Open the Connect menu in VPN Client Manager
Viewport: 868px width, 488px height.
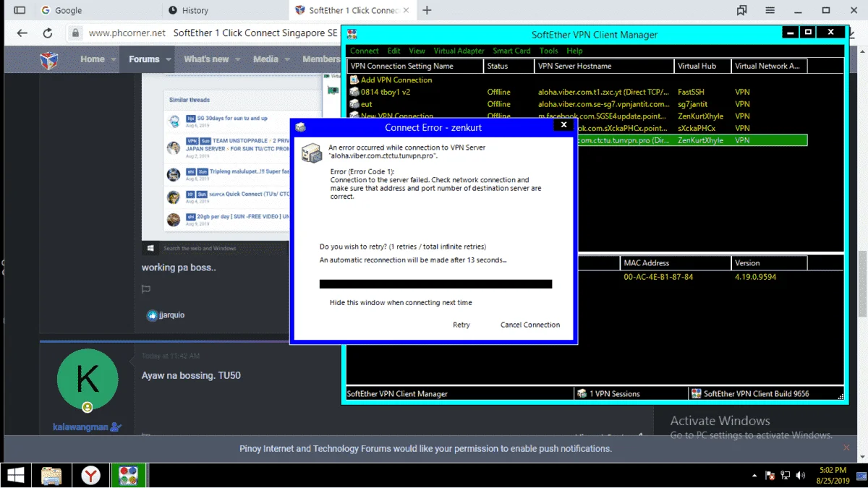tap(364, 51)
